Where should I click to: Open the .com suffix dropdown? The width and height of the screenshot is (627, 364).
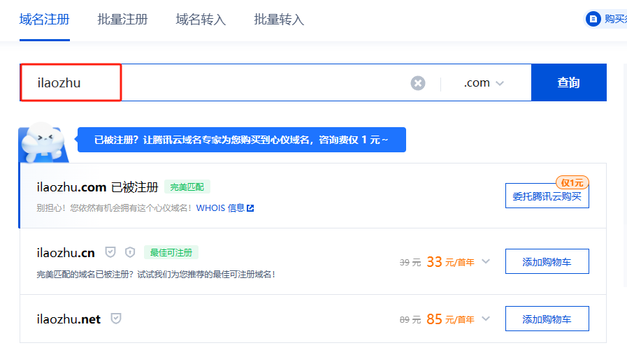(484, 82)
